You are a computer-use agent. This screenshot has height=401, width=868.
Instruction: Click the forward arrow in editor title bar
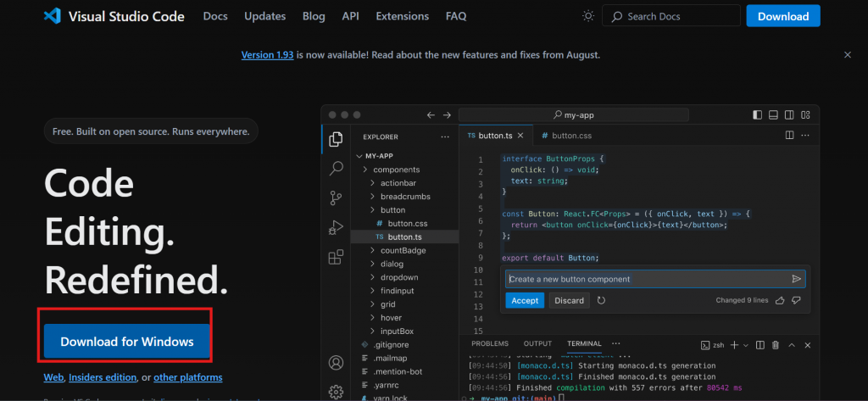click(447, 114)
